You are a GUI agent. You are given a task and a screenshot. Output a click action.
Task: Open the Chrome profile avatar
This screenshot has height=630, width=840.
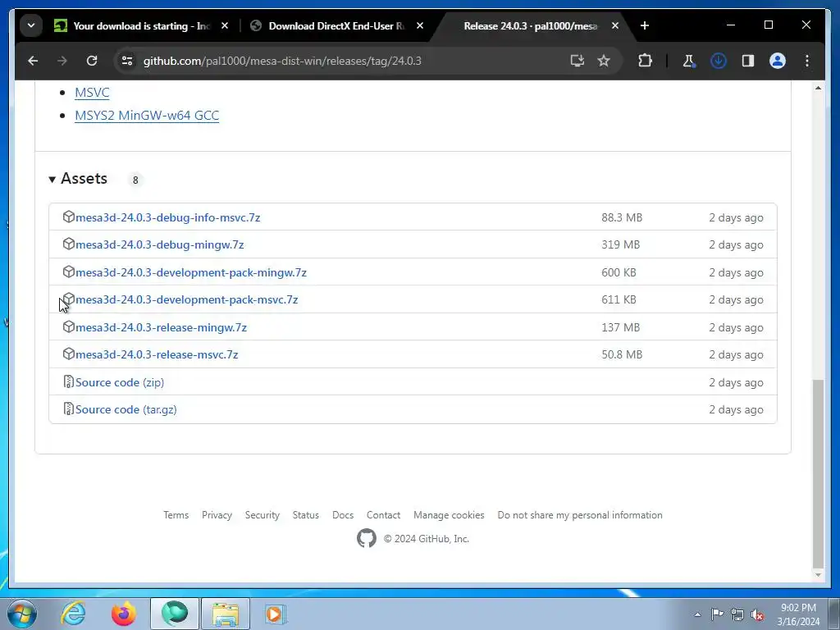click(778, 61)
